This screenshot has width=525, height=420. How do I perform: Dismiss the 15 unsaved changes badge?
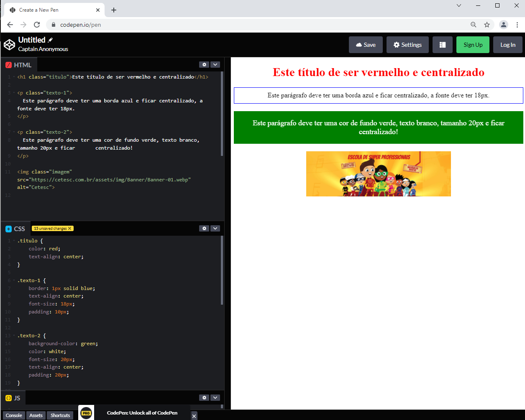click(70, 229)
